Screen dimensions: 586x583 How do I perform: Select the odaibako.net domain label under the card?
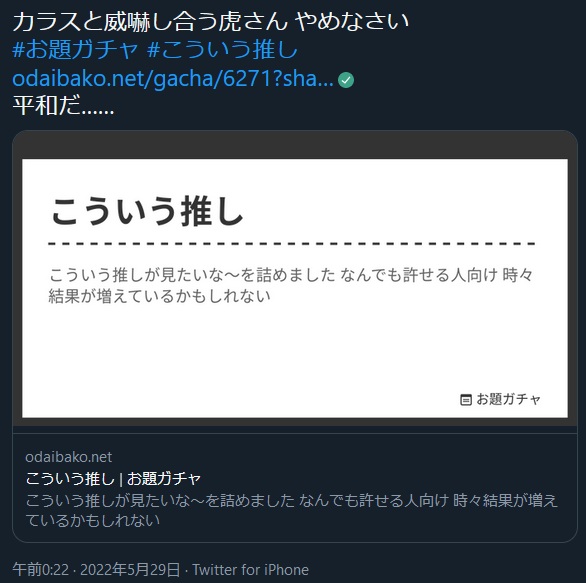coord(68,457)
